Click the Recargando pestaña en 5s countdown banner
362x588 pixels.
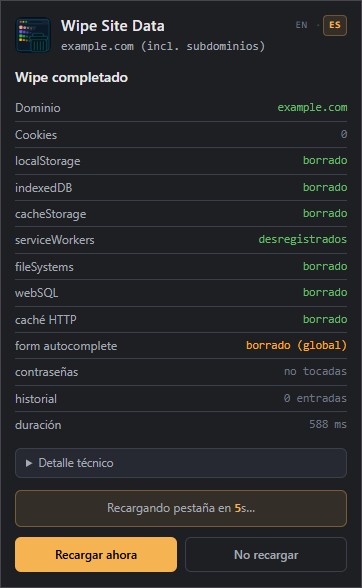tap(181, 508)
